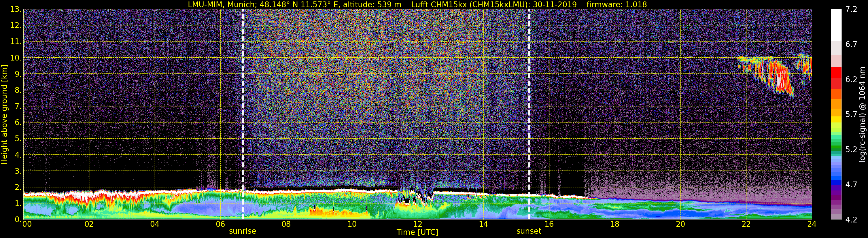
Task: Click the 6.2 colorbar tick value
Action: [x=851, y=80]
